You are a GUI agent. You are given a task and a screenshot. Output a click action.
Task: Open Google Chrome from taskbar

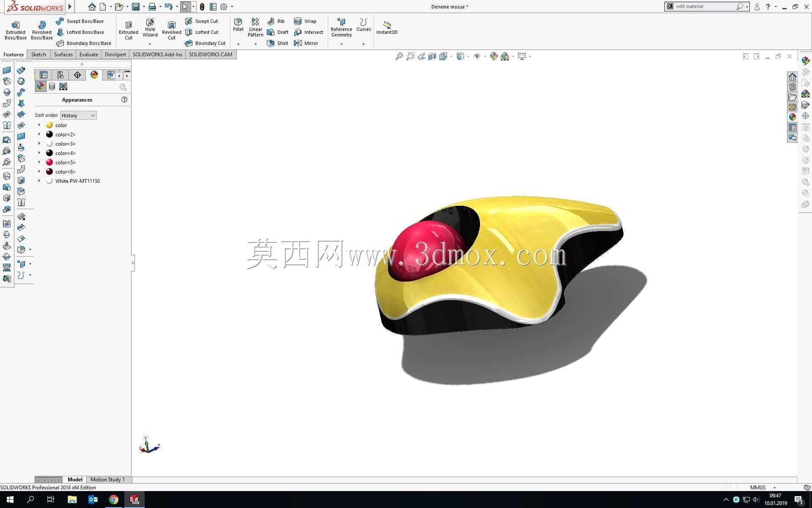114,500
